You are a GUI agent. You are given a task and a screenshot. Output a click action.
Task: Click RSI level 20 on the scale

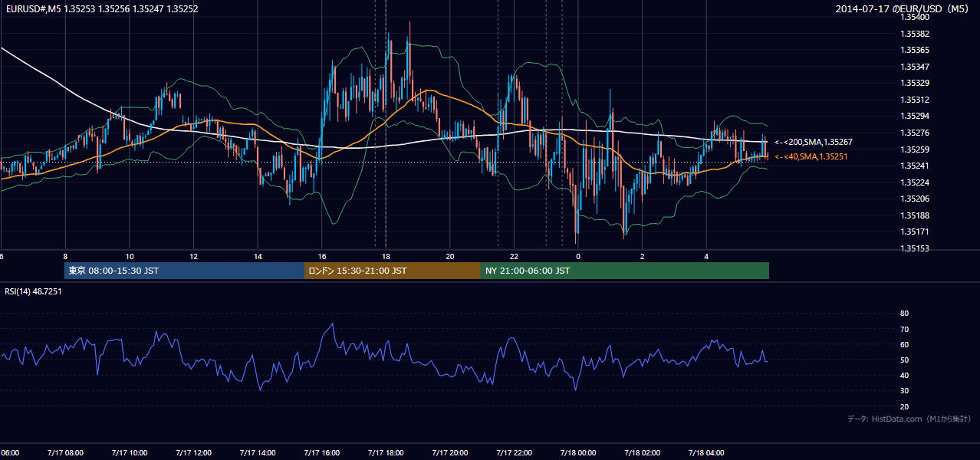pos(905,406)
